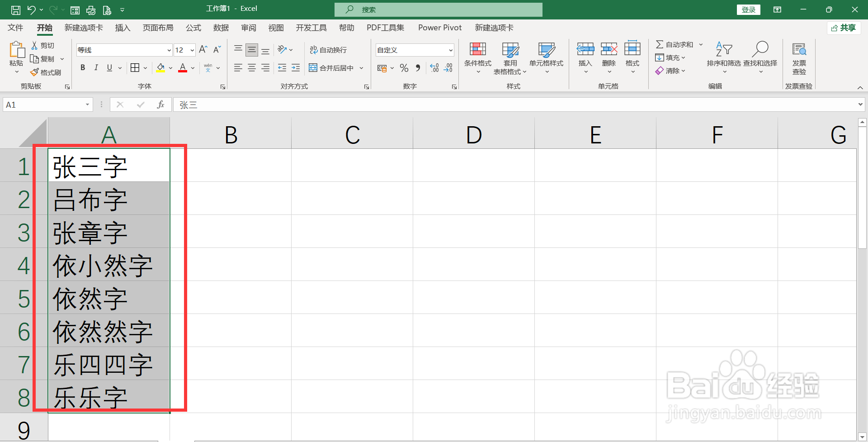Click the Login (登录) button
Screen dimensions: 868x442
[749, 10]
